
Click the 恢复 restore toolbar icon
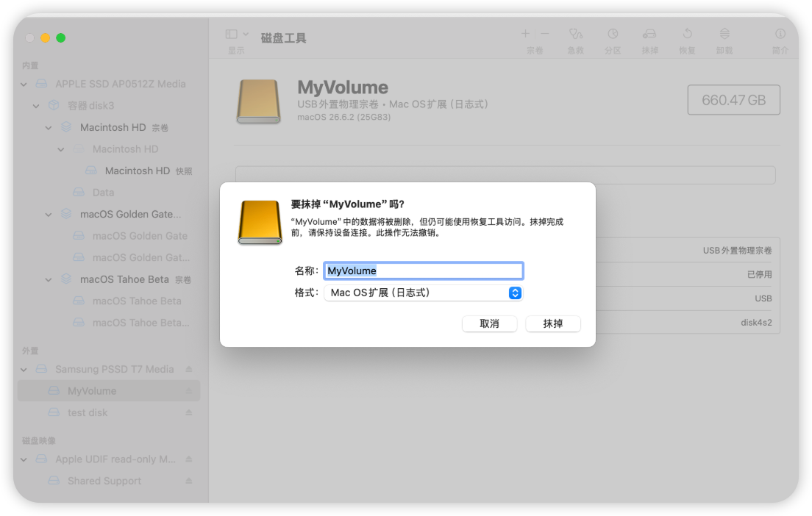pos(687,34)
